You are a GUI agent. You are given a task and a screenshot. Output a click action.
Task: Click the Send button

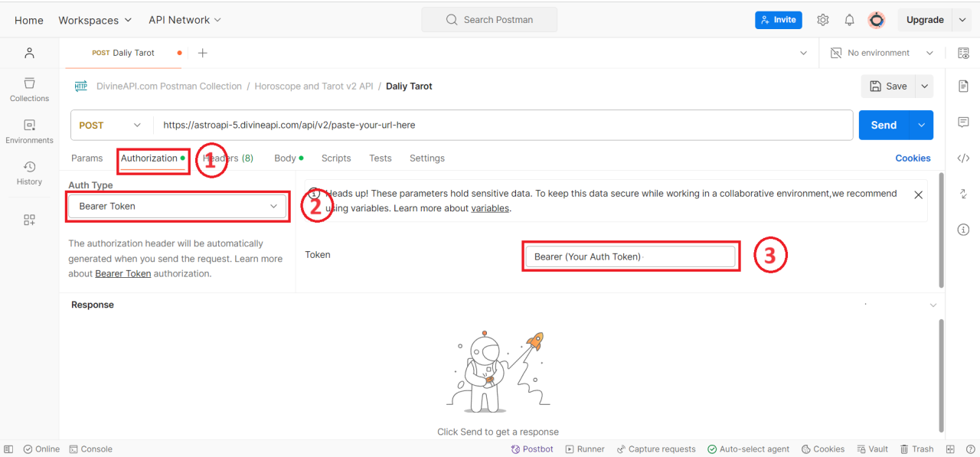[x=884, y=125]
